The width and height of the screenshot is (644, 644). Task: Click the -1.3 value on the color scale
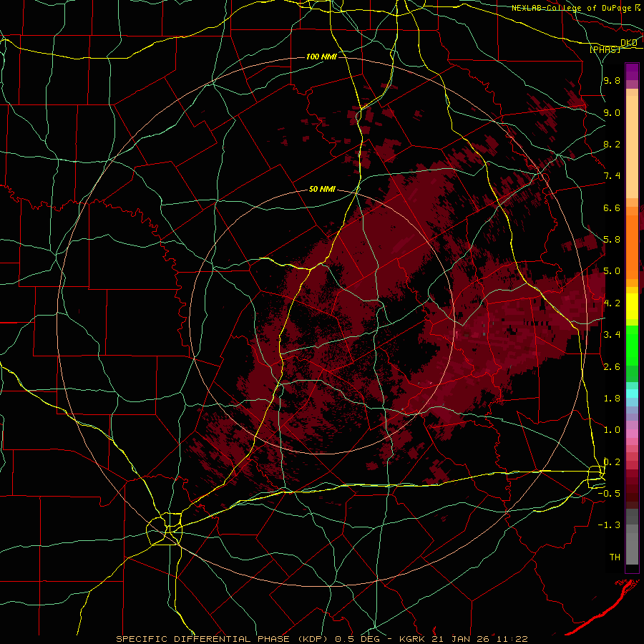[609, 525]
